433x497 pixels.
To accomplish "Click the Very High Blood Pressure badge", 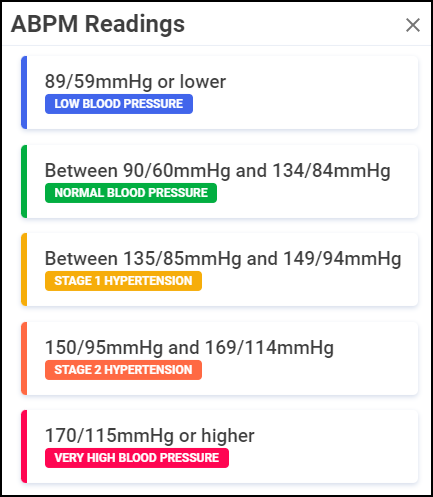I will click(x=137, y=458).
